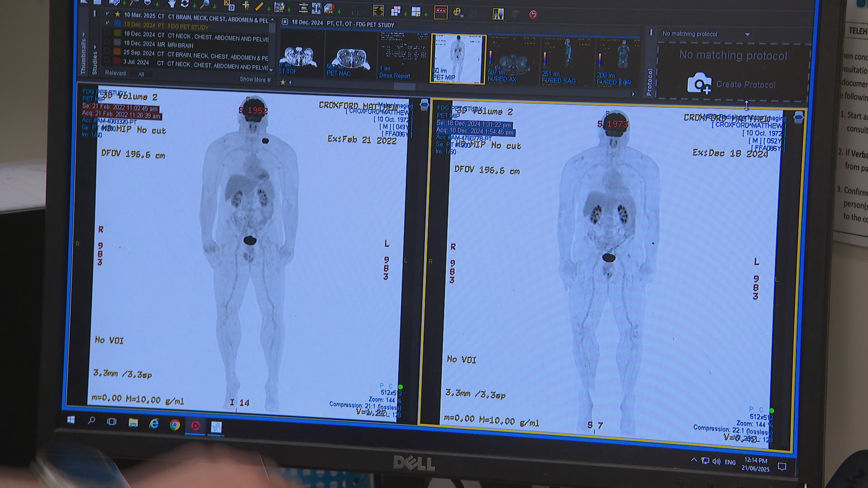Open the FUSED AX thumbnail

513,61
